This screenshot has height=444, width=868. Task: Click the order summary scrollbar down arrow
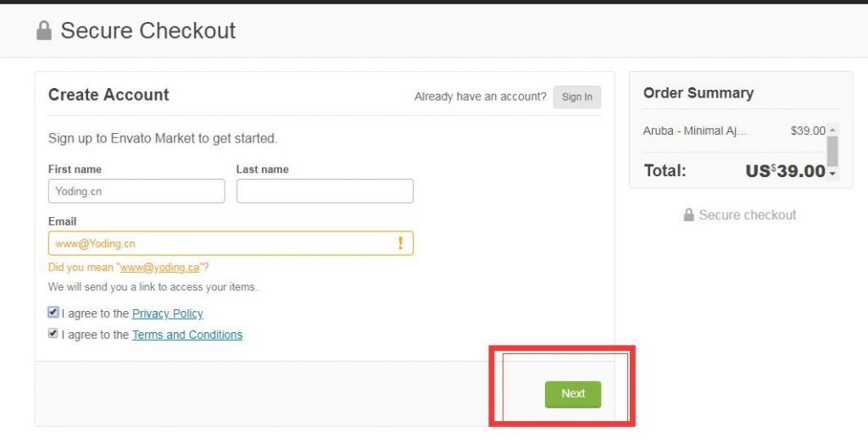click(x=832, y=174)
